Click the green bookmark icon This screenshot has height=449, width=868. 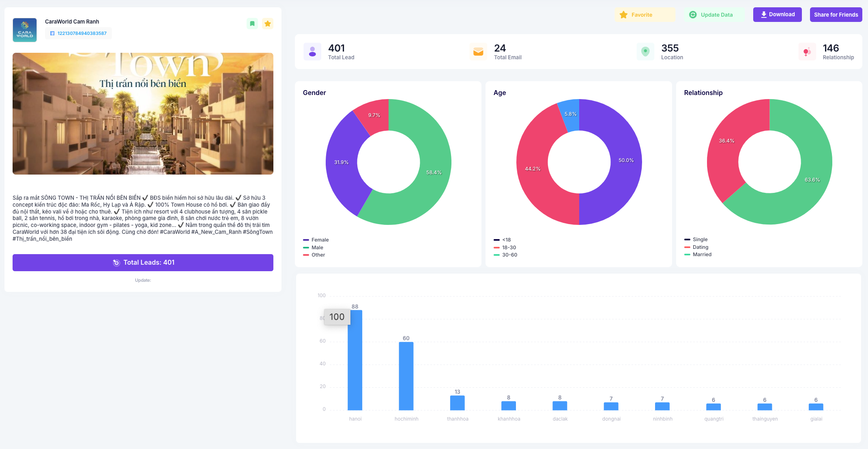(252, 24)
